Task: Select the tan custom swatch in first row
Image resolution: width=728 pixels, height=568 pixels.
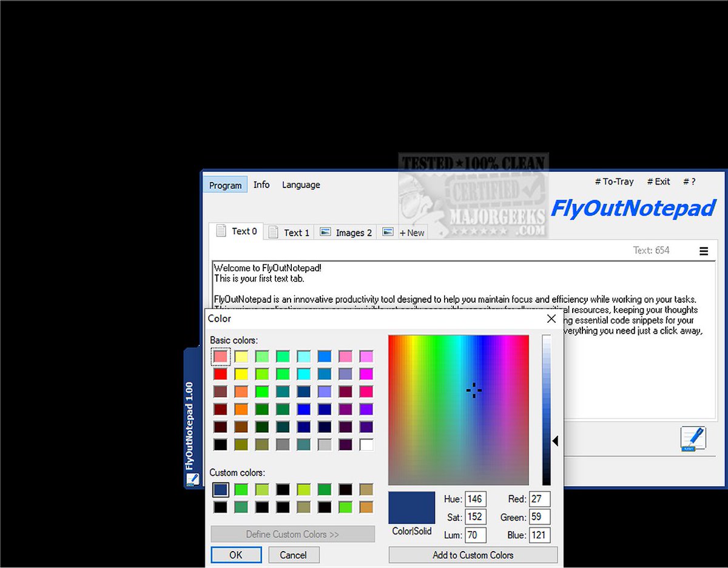Action: tap(366, 489)
